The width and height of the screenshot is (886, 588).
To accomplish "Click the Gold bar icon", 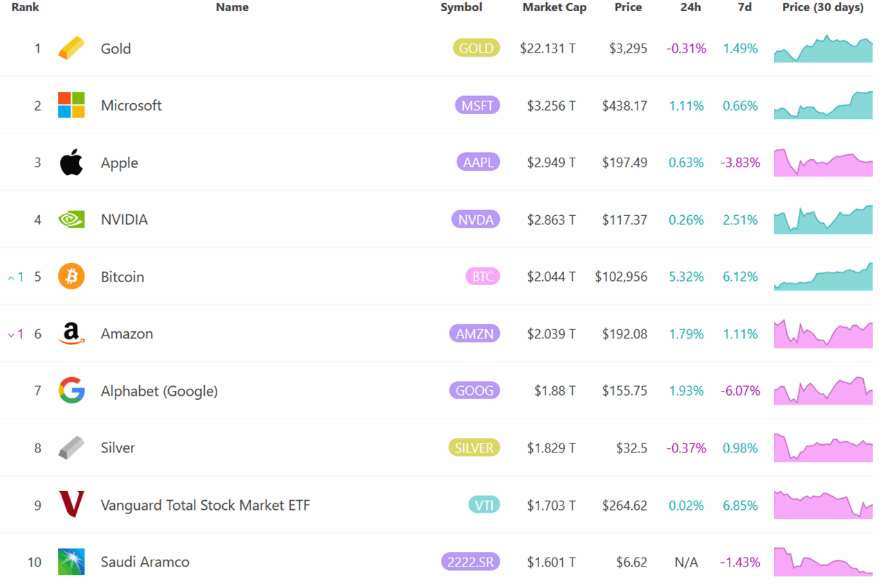I will pyautogui.click(x=71, y=48).
